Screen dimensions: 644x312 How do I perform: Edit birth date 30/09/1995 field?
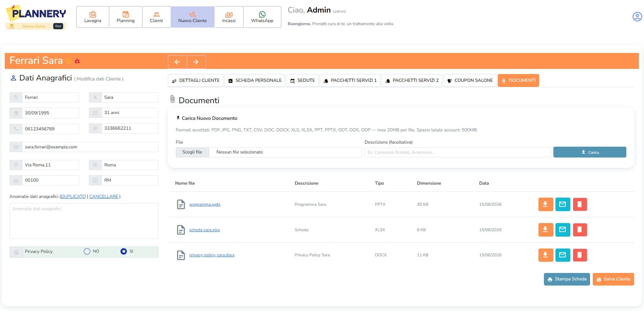click(50, 113)
